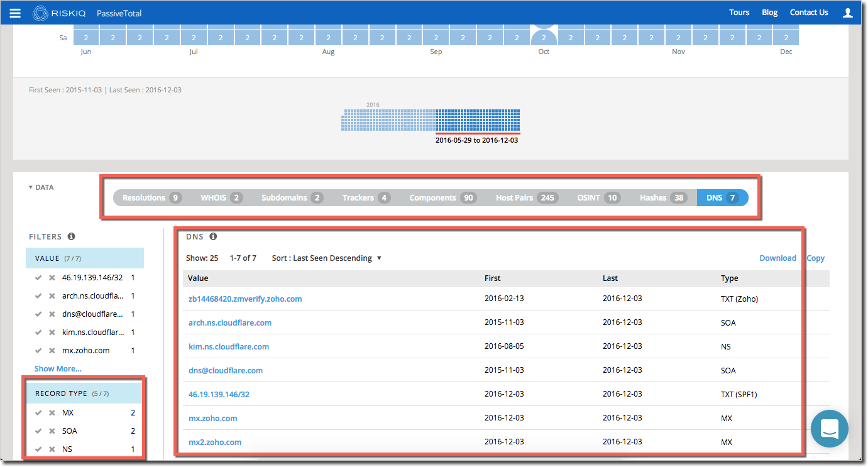Screen dimensions: 868x467
Task: Exclude filter X for kim.ns.cloudflar...
Action: click(x=52, y=332)
